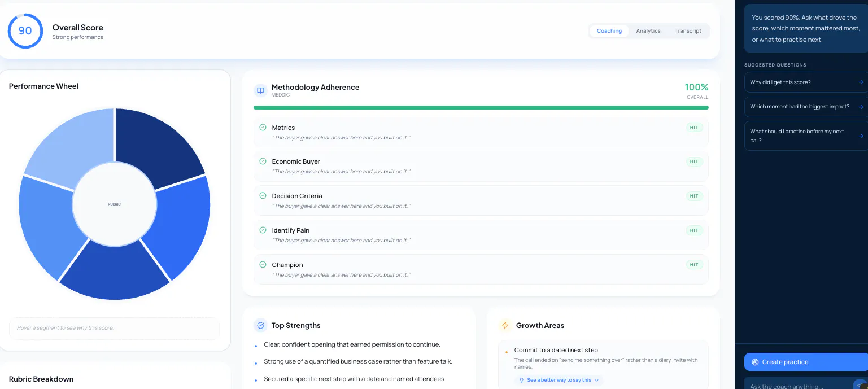Image resolution: width=868 pixels, height=389 pixels.
Task: Expand See a better way to say this
Action: click(x=559, y=380)
